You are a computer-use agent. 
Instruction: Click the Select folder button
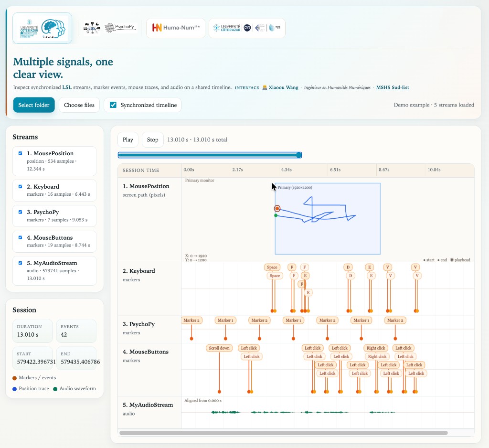pos(34,105)
